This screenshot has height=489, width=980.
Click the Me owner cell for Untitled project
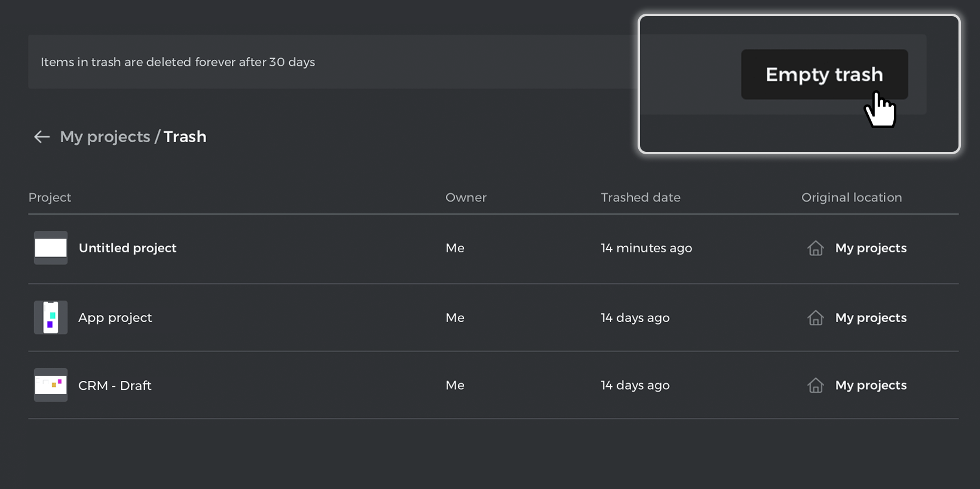pos(455,248)
